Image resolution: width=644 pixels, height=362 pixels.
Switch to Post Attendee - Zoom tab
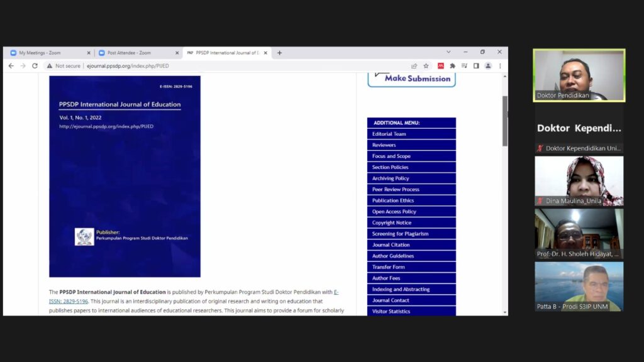point(135,53)
